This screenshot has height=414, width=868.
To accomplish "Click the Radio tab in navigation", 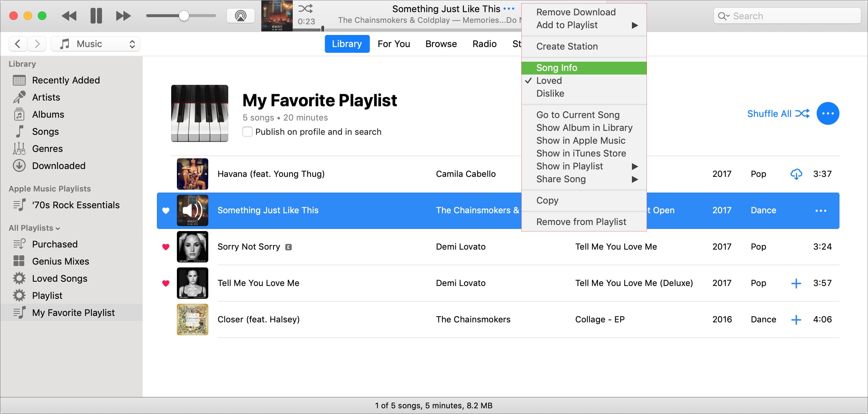I will (x=484, y=44).
